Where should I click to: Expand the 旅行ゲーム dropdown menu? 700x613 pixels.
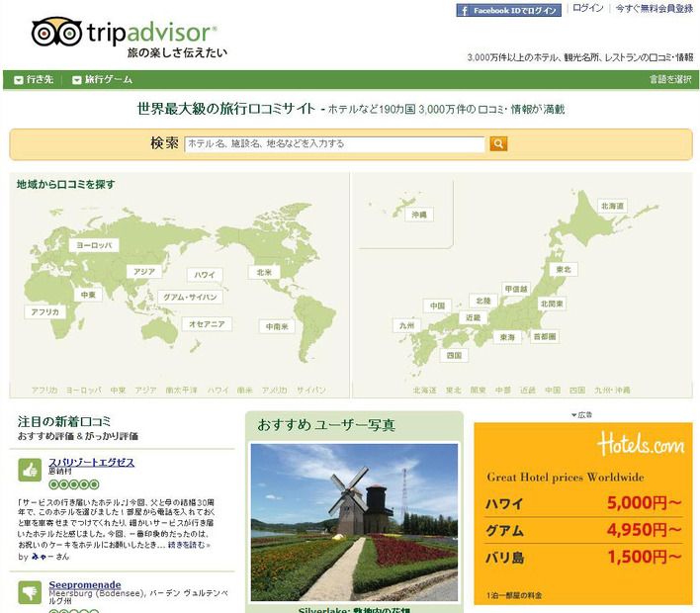tap(102, 79)
